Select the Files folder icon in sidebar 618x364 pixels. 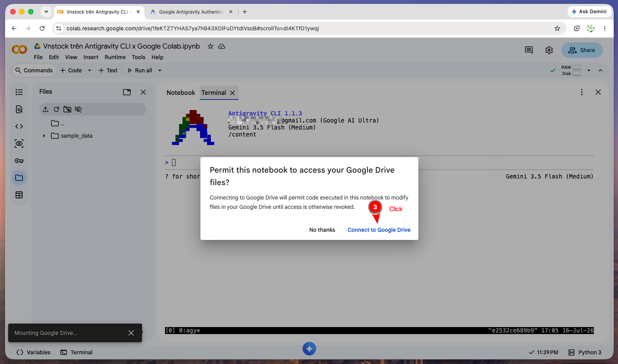click(19, 178)
